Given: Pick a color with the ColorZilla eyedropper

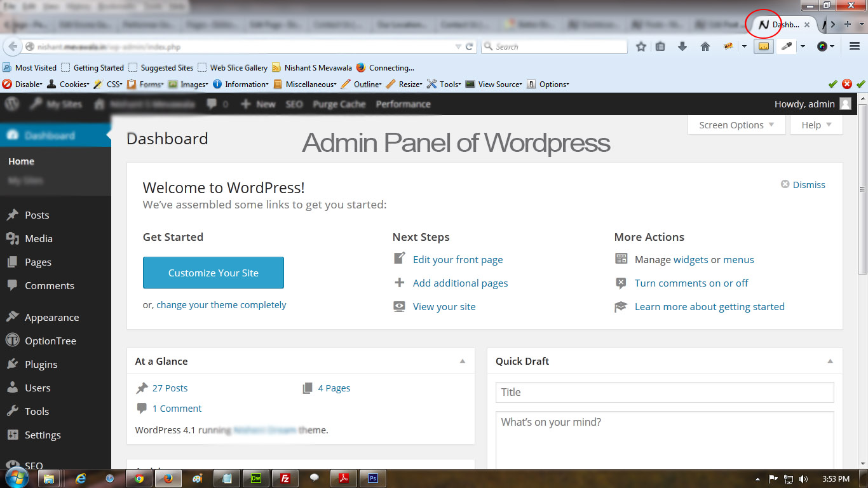Looking at the screenshot, I should (x=786, y=46).
